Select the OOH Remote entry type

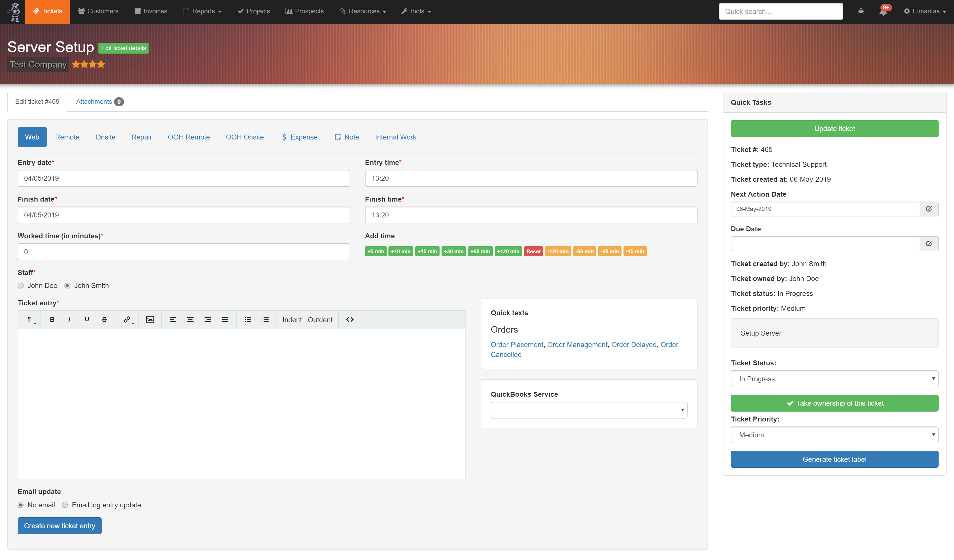[x=189, y=137]
